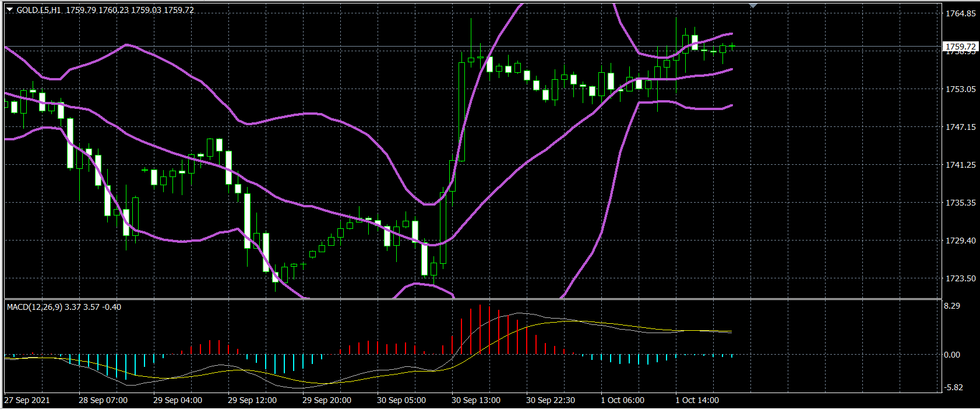Viewport: 980px width, 410px height.
Task: Click the 29 Sep 04:00 time label
Action: pos(178,400)
